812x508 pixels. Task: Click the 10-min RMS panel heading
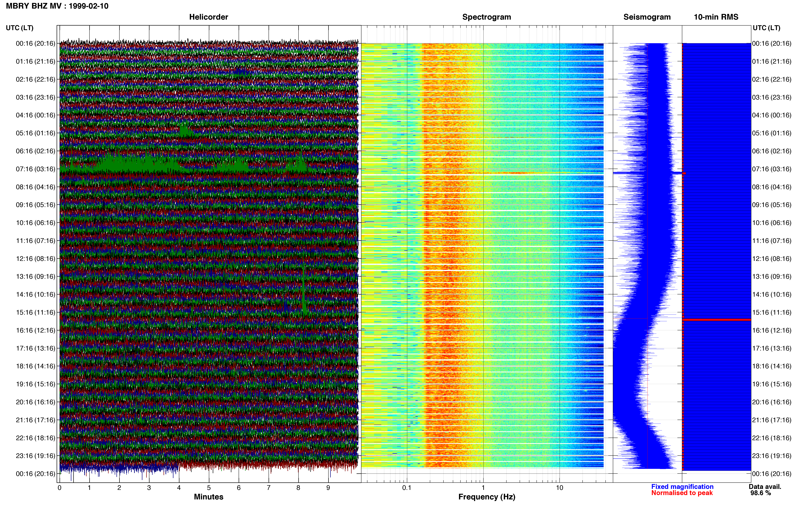(716, 17)
